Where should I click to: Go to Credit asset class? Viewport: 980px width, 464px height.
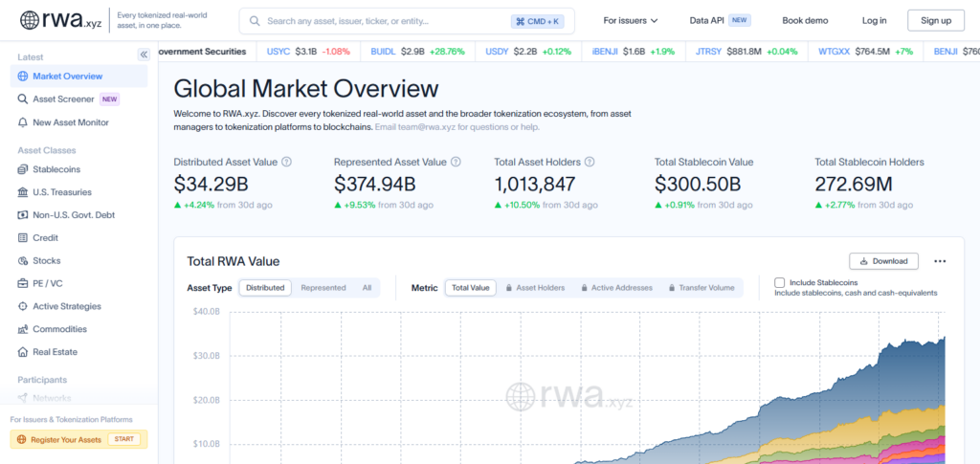[x=78, y=238]
